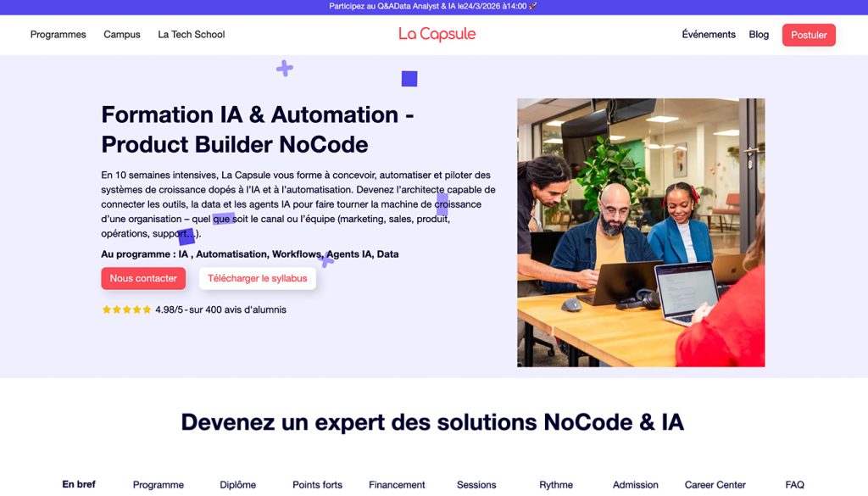Open the Points forts tab
Screen dimensions: 868x496
317,485
